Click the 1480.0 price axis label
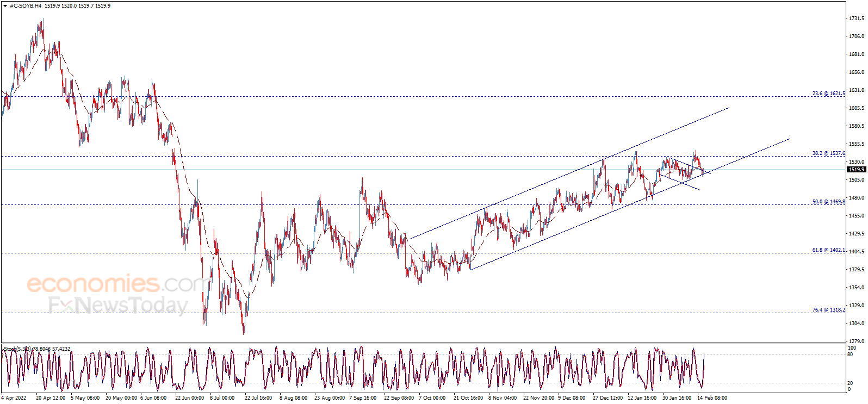Image resolution: width=868 pixels, height=404 pixels. click(857, 198)
